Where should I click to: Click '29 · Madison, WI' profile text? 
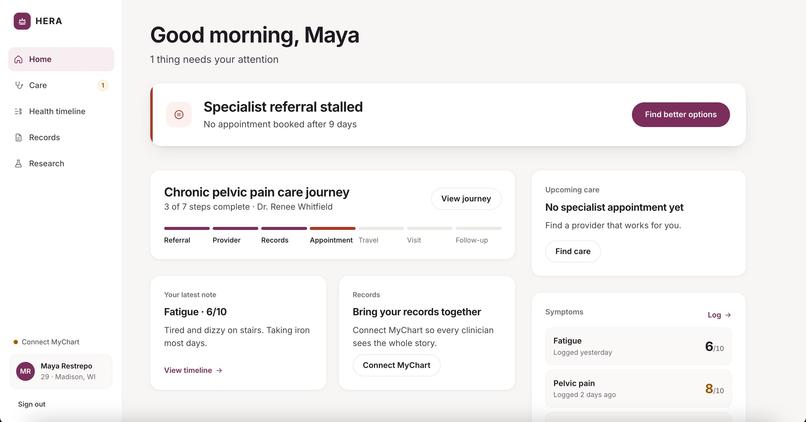click(x=68, y=377)
